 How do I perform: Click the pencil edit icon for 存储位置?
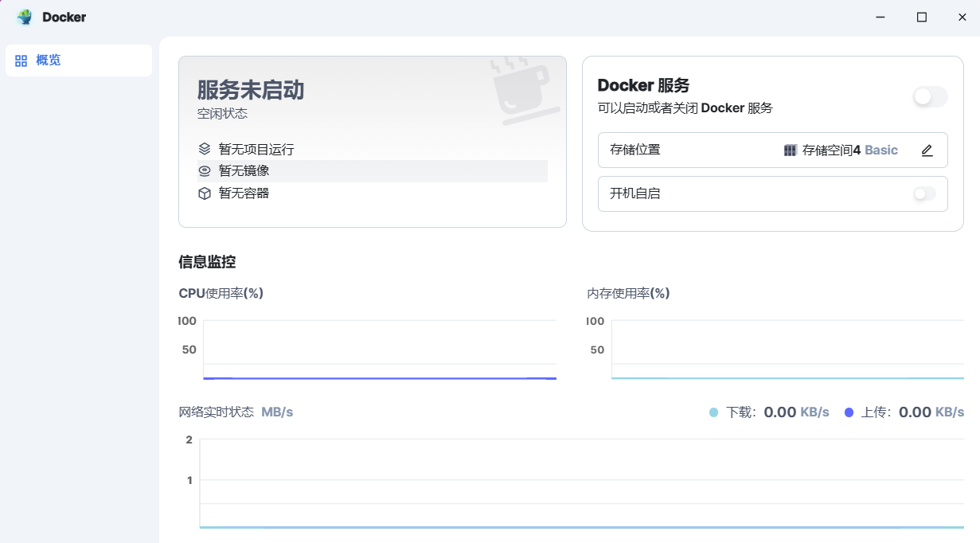pyautogui.click(x=927, y=150)
